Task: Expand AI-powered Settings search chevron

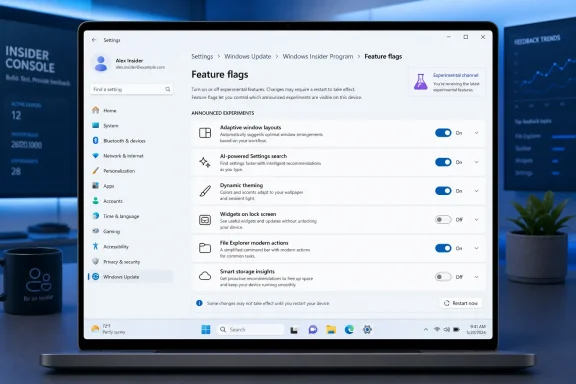Action: 476,162
